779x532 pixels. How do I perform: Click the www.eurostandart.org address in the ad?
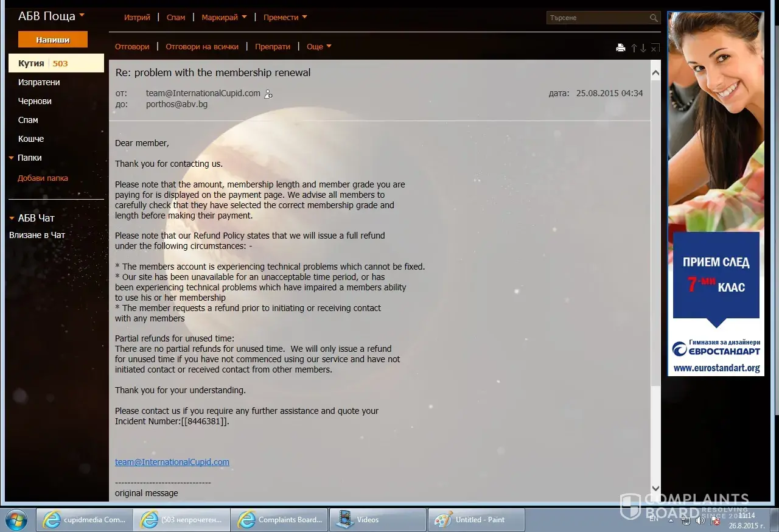coord(716,368)
